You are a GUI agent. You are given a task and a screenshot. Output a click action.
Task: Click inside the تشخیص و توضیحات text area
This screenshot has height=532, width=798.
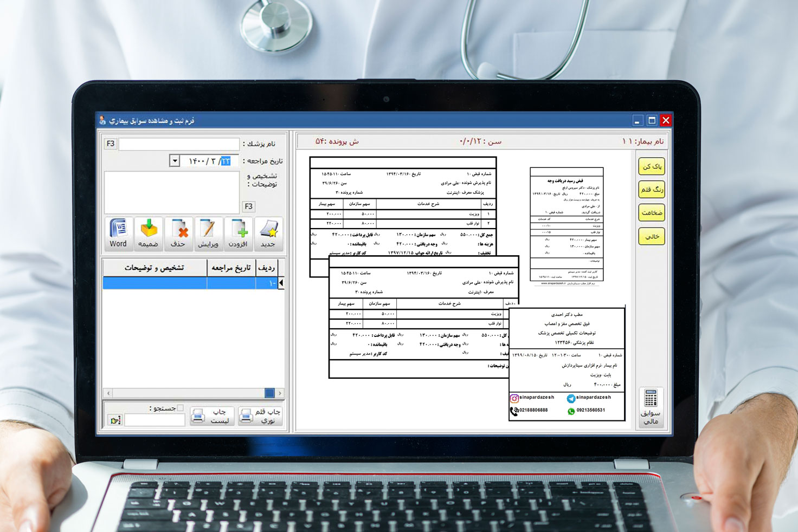coord(172,192)
